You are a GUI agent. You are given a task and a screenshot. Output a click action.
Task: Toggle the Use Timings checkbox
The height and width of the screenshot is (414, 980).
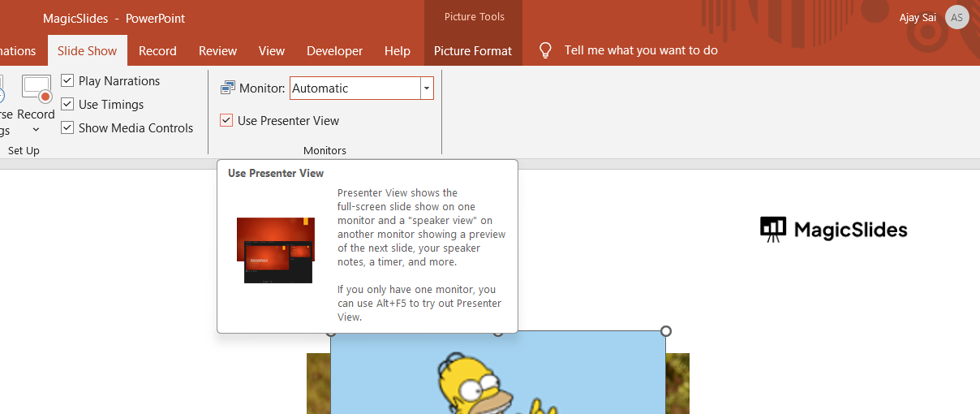[x=67, y=105]
